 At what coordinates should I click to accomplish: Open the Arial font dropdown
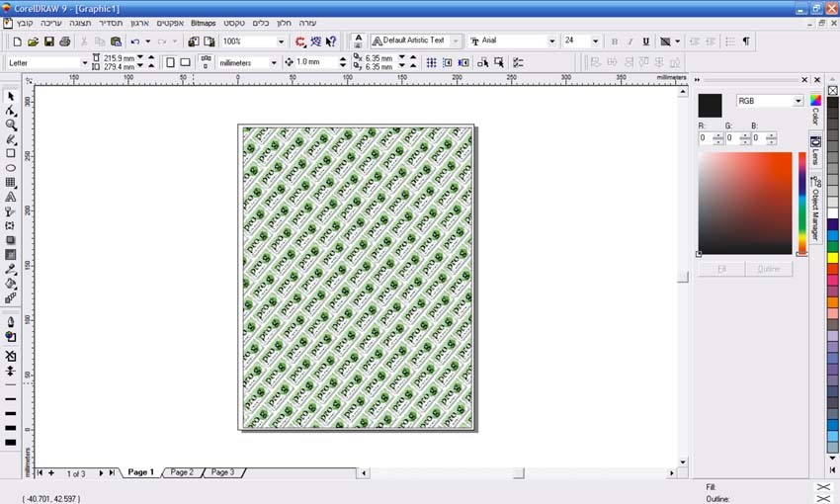(551, 41)
